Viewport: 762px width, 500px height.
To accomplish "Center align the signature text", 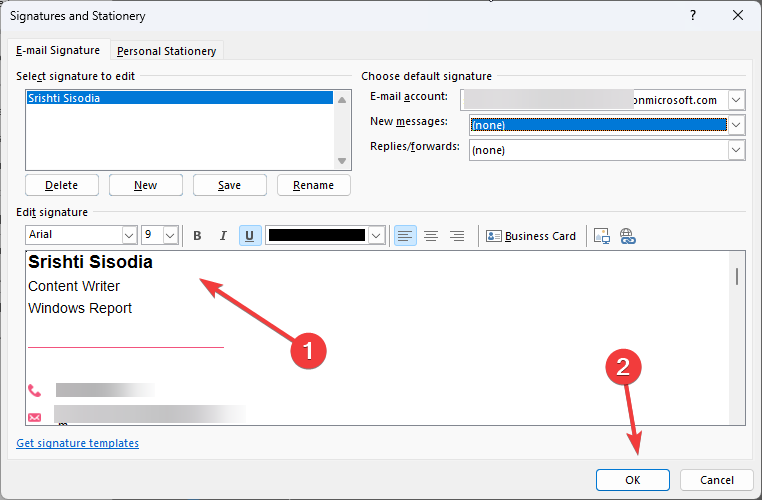I will tap(431, 236).
